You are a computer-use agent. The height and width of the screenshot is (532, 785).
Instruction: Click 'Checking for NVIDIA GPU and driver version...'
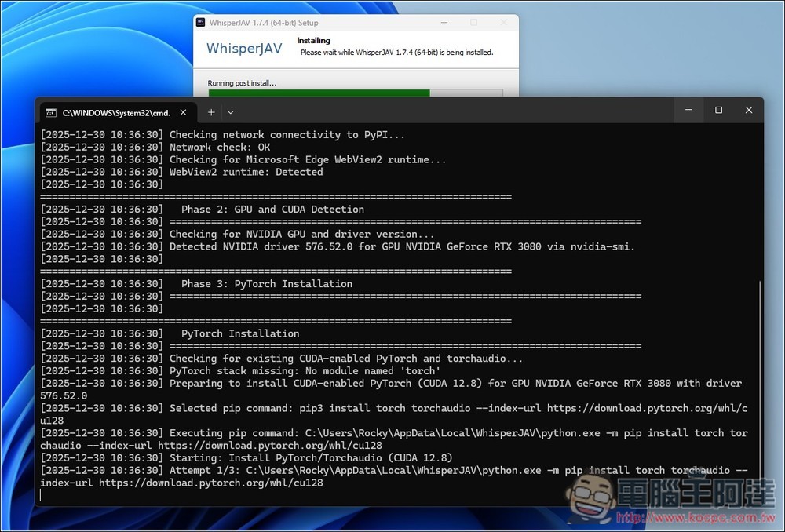(302, 234)
